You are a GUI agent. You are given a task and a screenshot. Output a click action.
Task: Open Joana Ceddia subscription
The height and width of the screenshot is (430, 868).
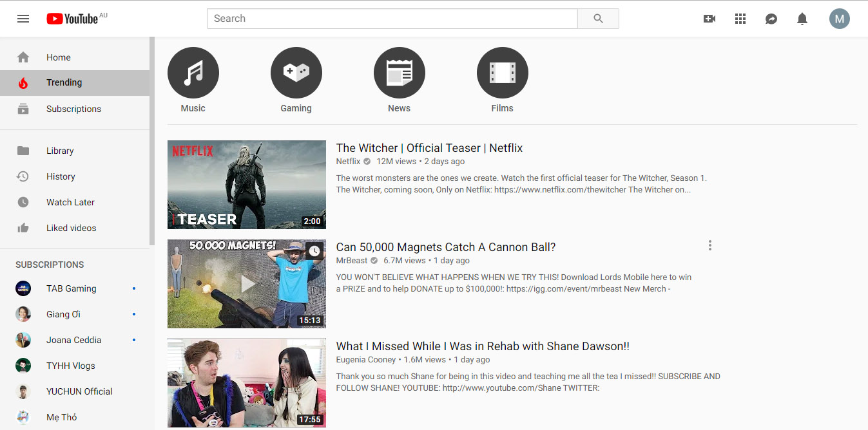pos(75,340)
